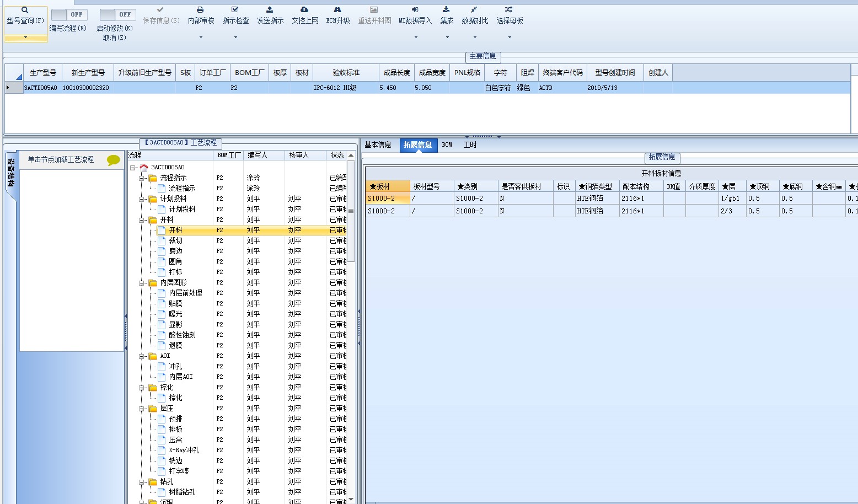Sort by 生产型号 column header
This screenshot has height=504, width=858.
click(x=42, y=73)
